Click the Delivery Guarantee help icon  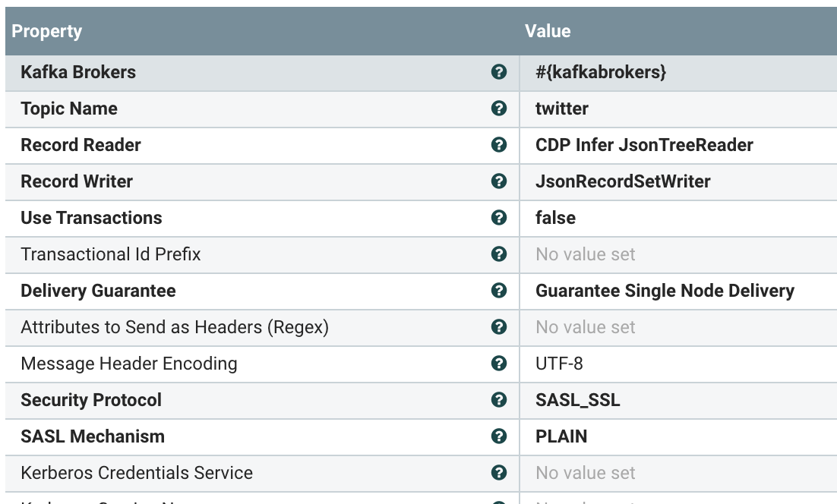(499, 291)
